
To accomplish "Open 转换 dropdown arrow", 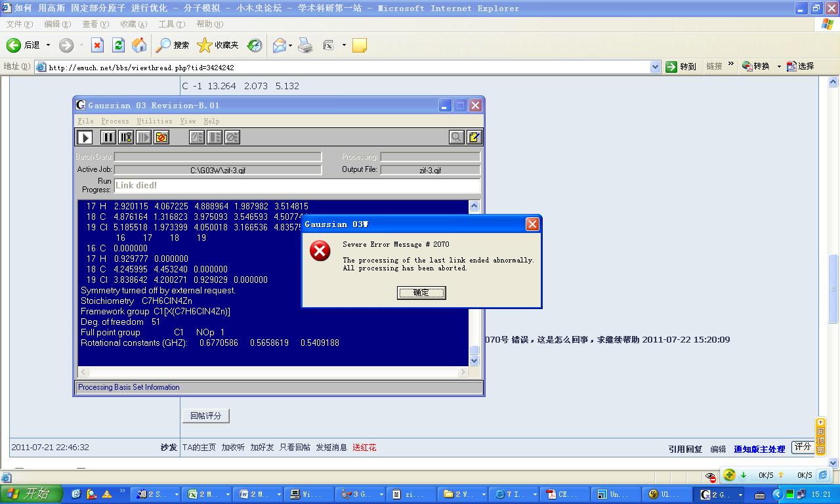I will (779, 66).
